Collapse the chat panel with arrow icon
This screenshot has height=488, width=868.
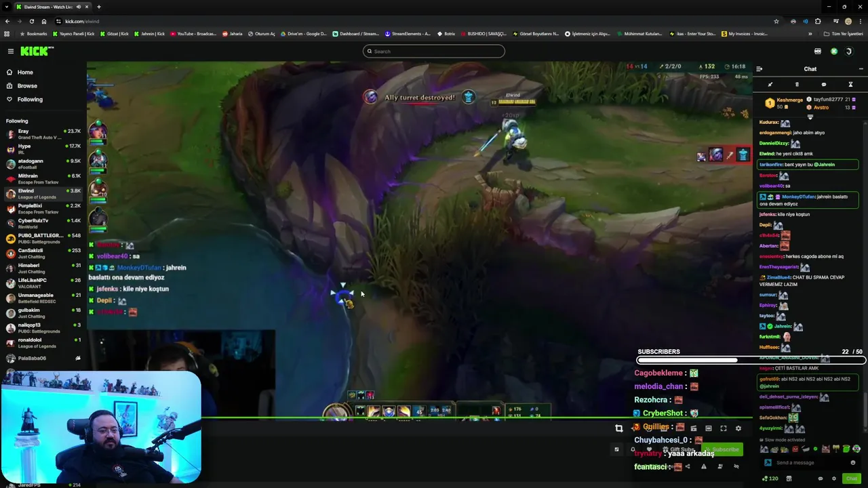(x=759, y=69)
